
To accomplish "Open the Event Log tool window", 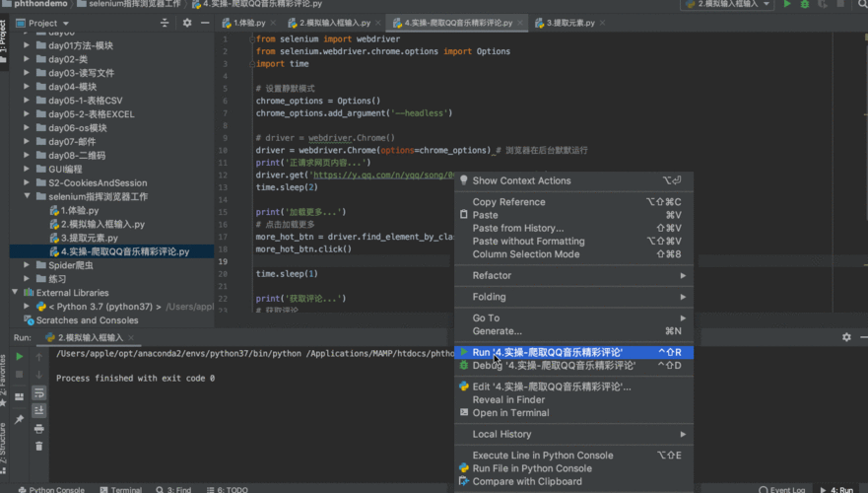I will [x=781, y=490].
